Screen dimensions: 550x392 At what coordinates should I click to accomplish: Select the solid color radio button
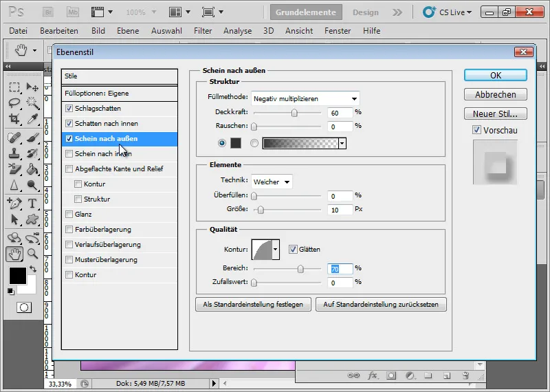pos(221,143)
